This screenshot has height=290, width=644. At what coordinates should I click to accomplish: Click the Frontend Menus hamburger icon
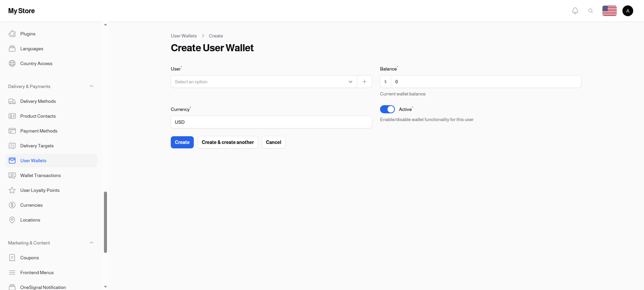coord(12,272)
